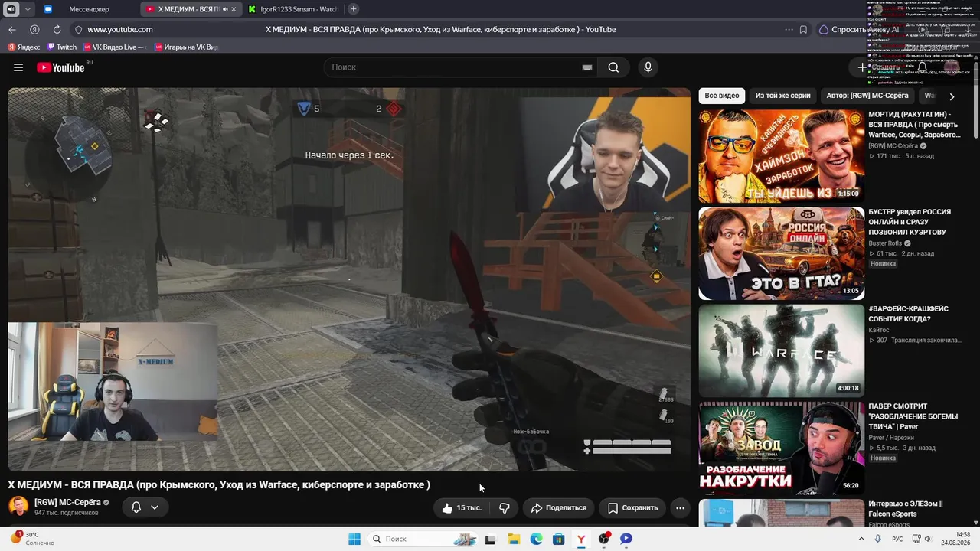Open a new browser tab
This screenshot has height=551, width=980.
click(x=353, y=9)
